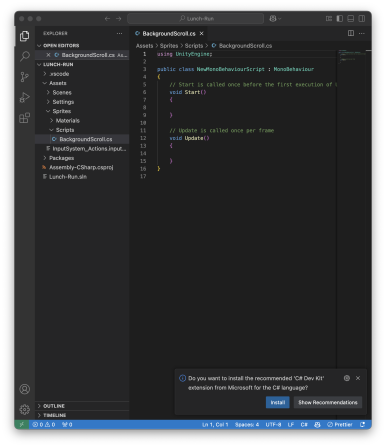Collapse the Assets folder
Image resolution: width=386 pixels, height=447 pixels.
pos(82,83)
